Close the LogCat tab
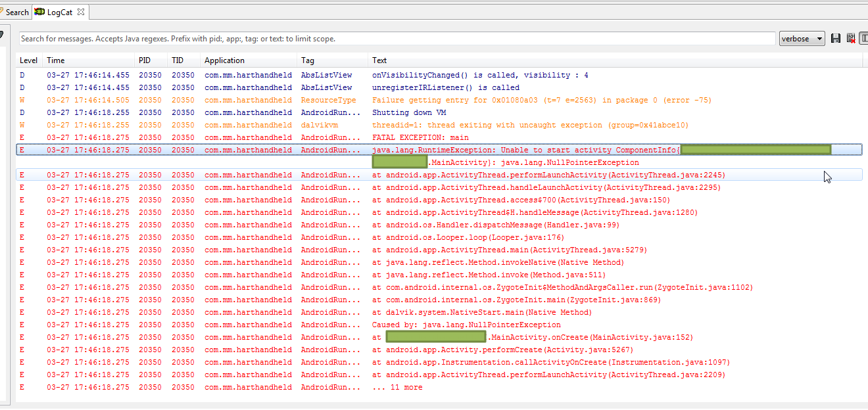Screen dimensions: 868x410 [x=81, y=12]
